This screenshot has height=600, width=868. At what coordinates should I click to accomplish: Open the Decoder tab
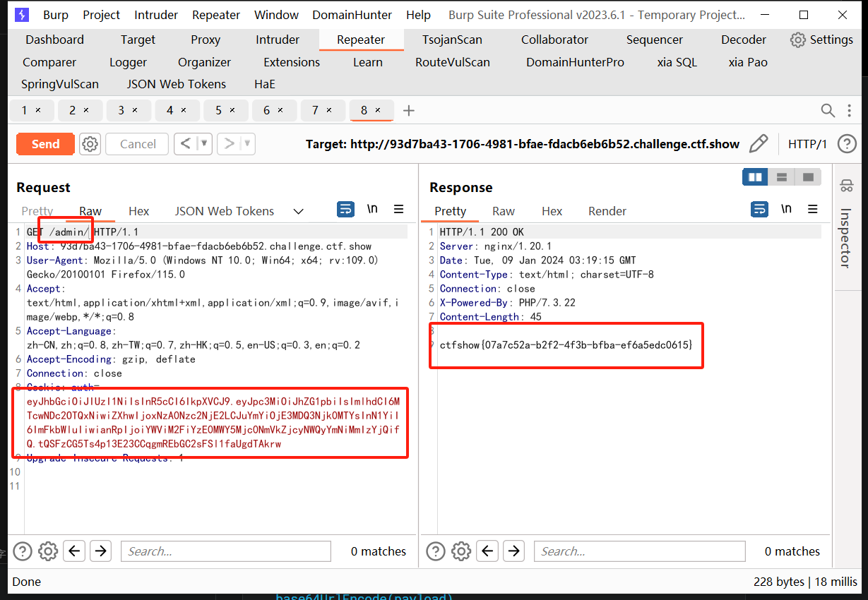(744, 40)
